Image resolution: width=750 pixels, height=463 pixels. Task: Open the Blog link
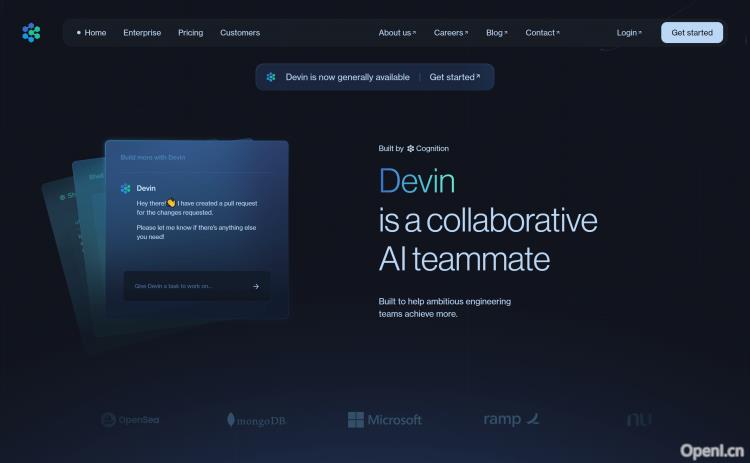pos(496,33)
